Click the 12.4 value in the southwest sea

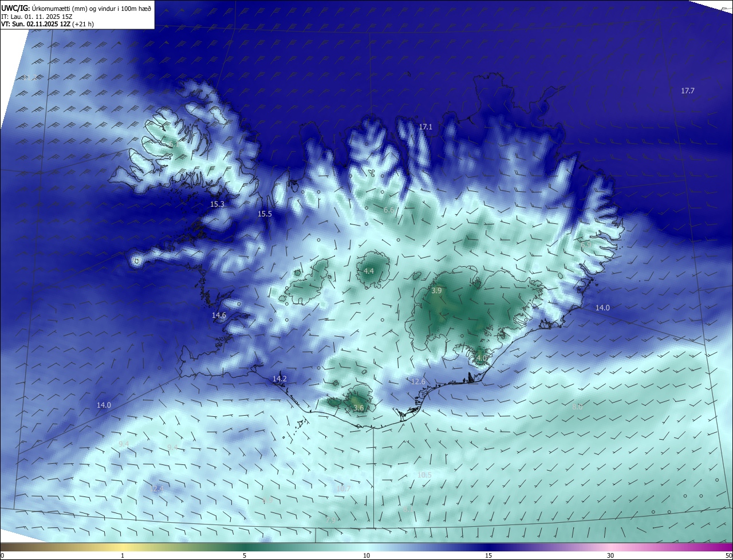coord(157,488)
